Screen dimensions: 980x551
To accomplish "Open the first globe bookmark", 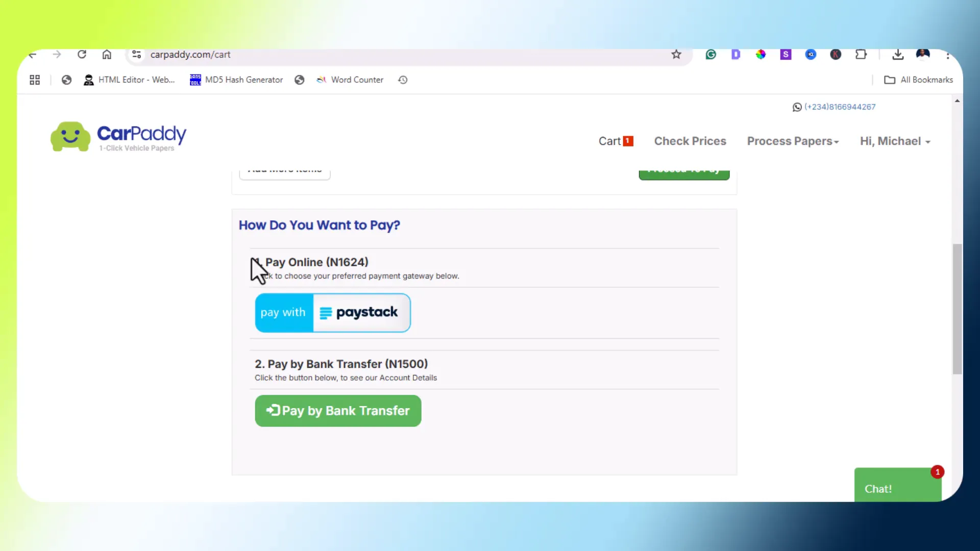I will click(x=66, y=80).
